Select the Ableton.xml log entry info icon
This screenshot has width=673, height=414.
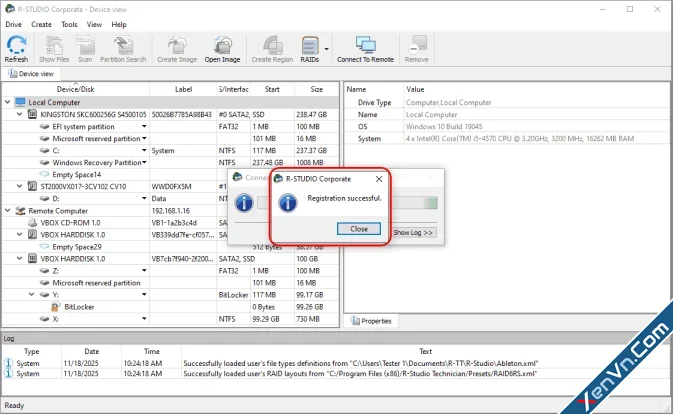tap(8, 363)
